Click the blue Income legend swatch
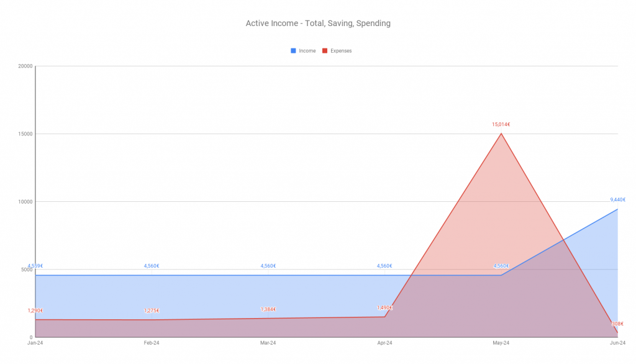This screenshot has width=636, height=364. tap(293, 51)
